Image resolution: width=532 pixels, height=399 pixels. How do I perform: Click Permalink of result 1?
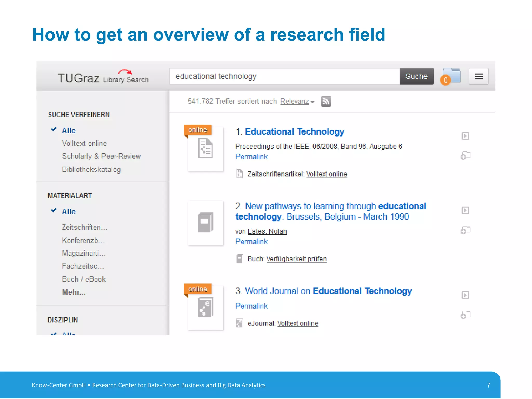(251, 157)
